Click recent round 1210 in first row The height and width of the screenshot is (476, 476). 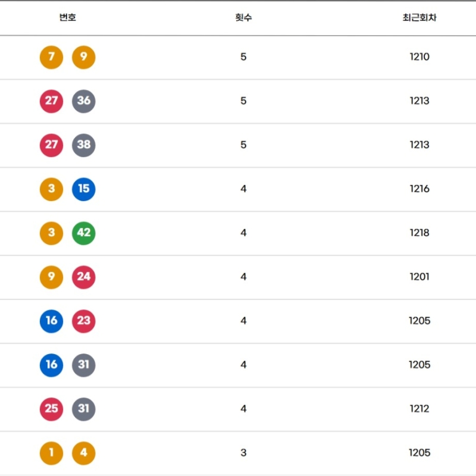click(419, 57)
